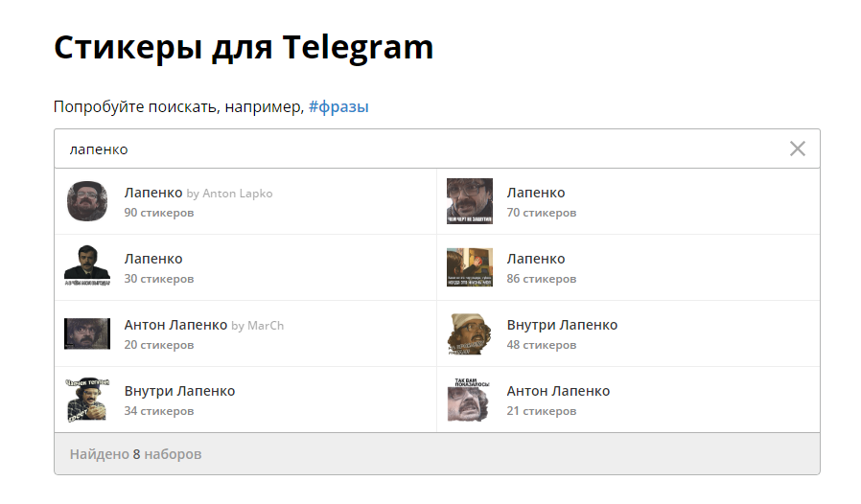
Task: Select the thumbnail of the 70-sticker Лапенко pack
Action: 470,201
